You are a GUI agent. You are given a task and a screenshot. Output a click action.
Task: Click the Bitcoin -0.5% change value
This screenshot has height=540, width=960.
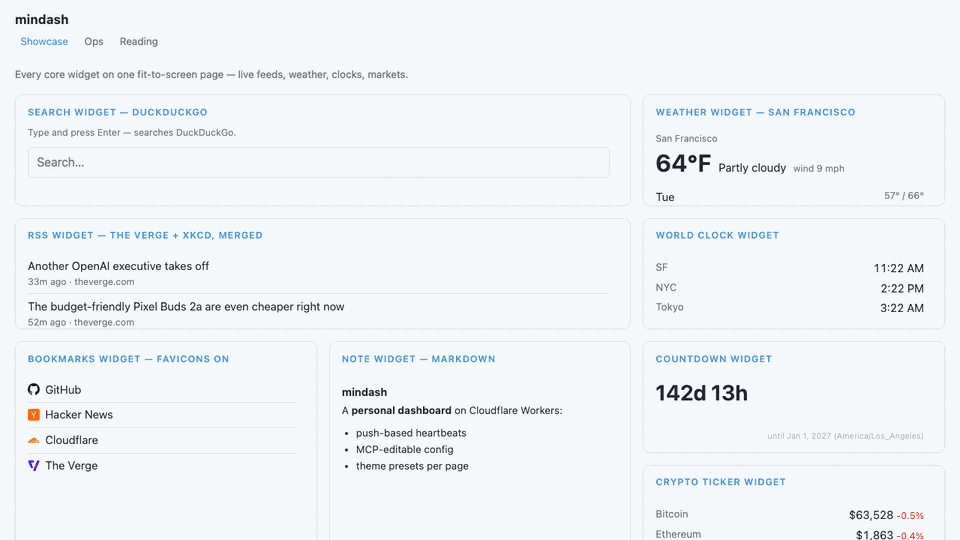[x=910, y=516]
